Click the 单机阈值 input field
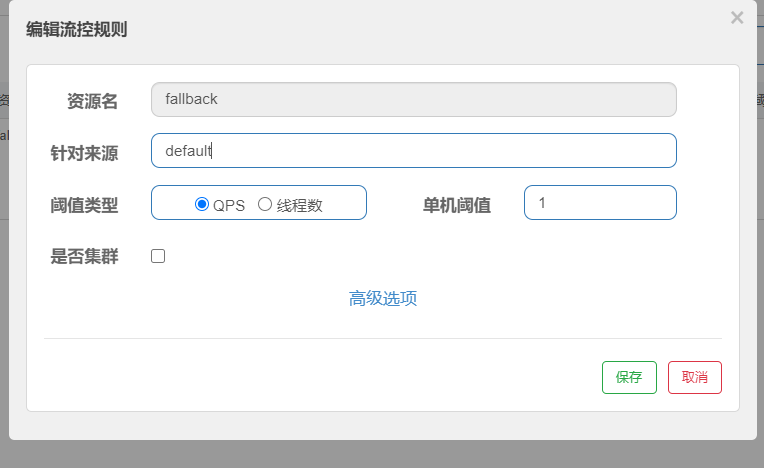Viewport: 764px width, 468px height. click(x=600, y=203)
